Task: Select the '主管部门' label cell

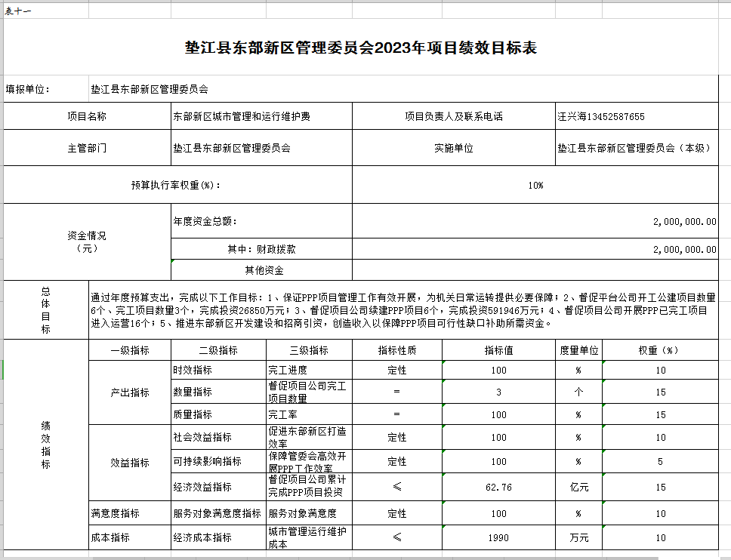Action: tap(87, 148)
